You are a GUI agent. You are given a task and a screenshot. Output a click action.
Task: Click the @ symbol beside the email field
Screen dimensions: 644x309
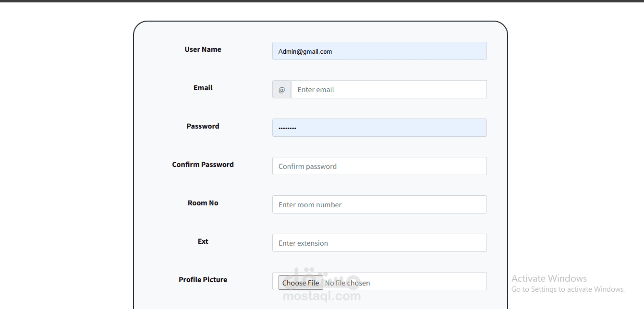click(x=281, y=90)
